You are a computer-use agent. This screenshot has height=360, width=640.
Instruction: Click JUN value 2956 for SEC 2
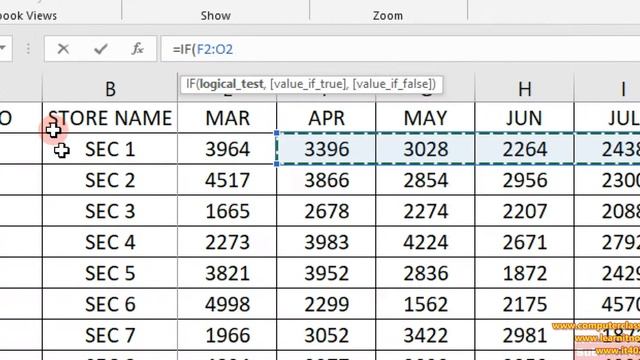524,180
